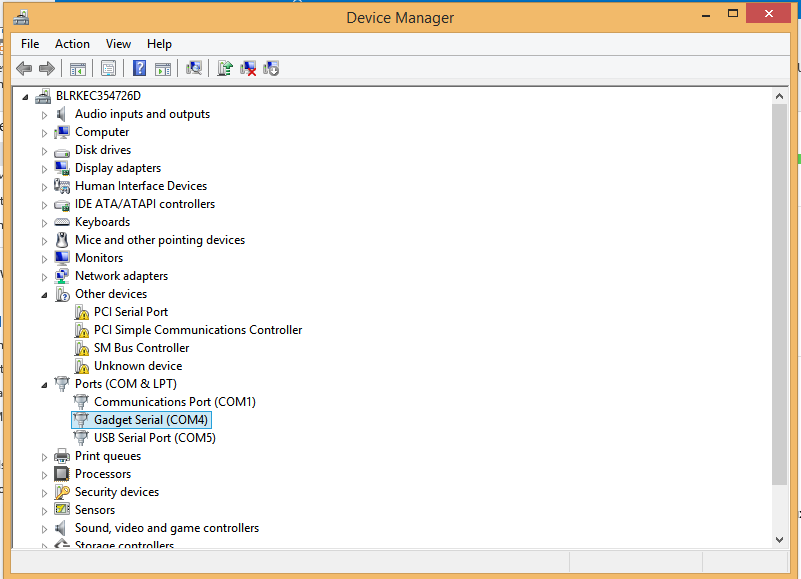Select the Keyboards label
The height and width of the screenshot is (579, 801).
[x=102, y=222]
